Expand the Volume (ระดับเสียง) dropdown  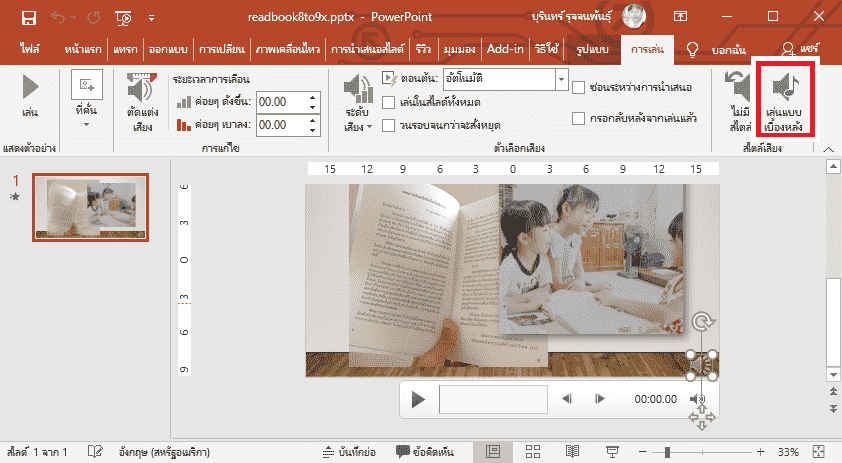pyautogui.click(x=357, y=105)
